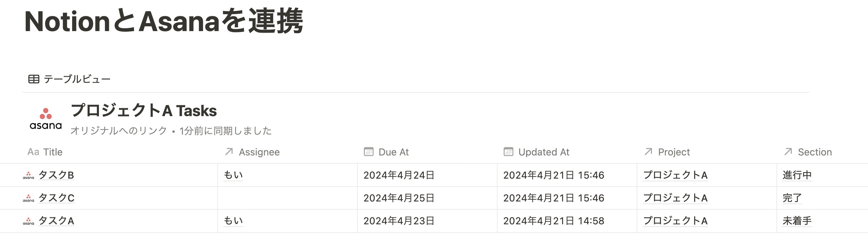This screenshot has width=868, height=250.
Task: Open the Section column header options
Action: (x=822, y=152)
